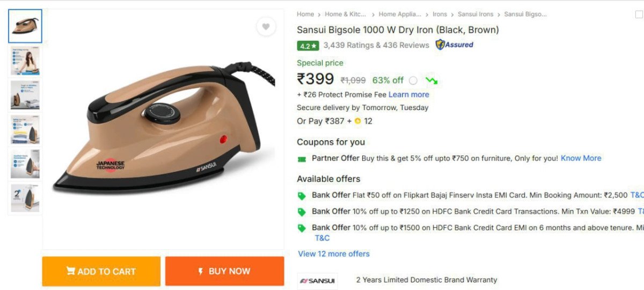Open the Sansui Irons breadcrumb link
The height and width of the screenshot is (290, 644).
(475, 15)
